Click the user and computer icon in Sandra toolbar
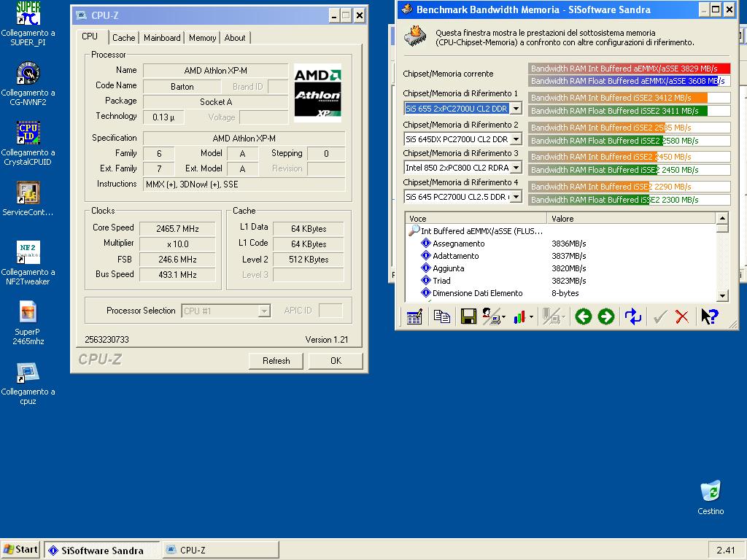 coord(491,316)
